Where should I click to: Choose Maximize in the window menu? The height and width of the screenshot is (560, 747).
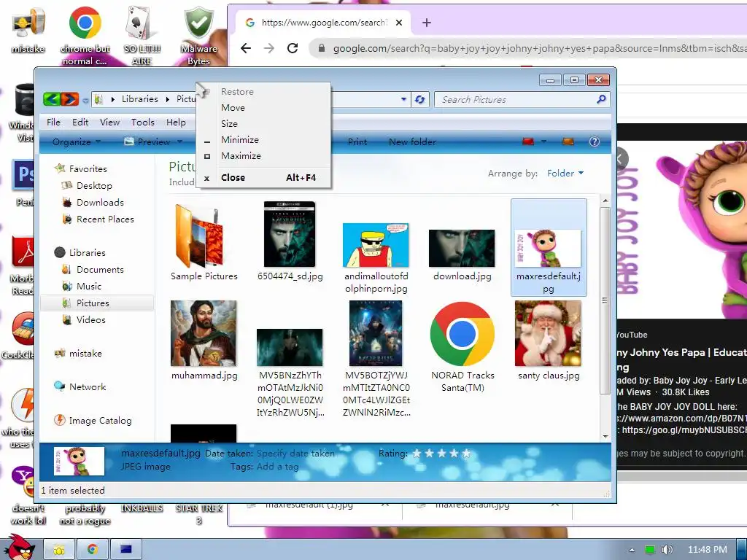point(263,156)
